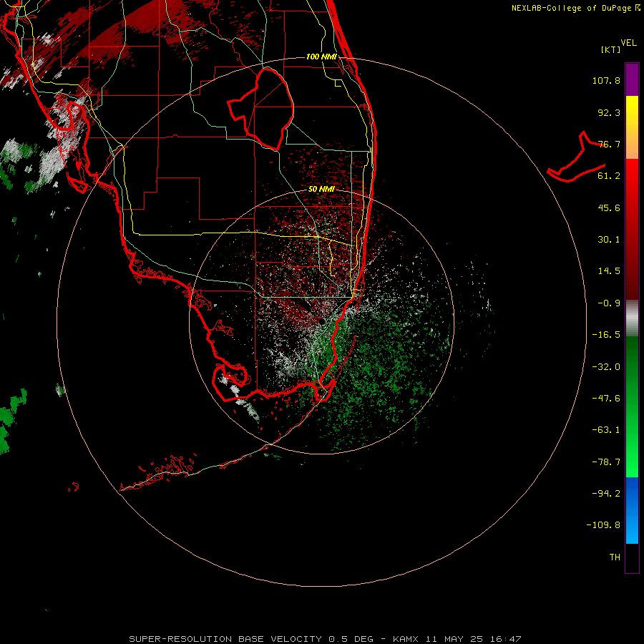
Task: Click the VEL legend heading
Action: [628, 43]
